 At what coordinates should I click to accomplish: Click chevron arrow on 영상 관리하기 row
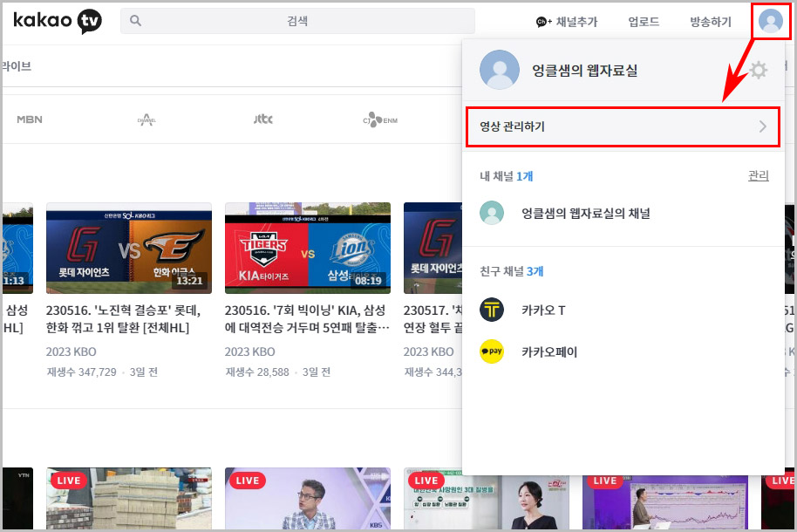pos(762,126)
